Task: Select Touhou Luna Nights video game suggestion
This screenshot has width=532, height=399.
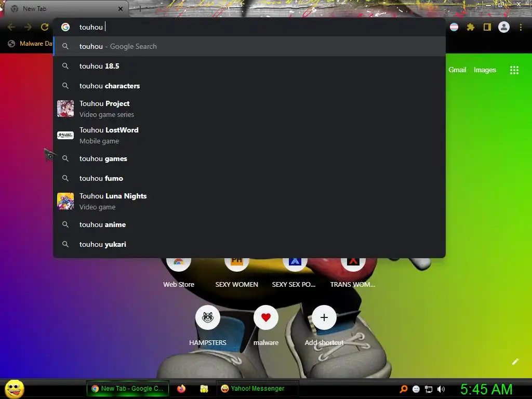Action: coord(249,201)
